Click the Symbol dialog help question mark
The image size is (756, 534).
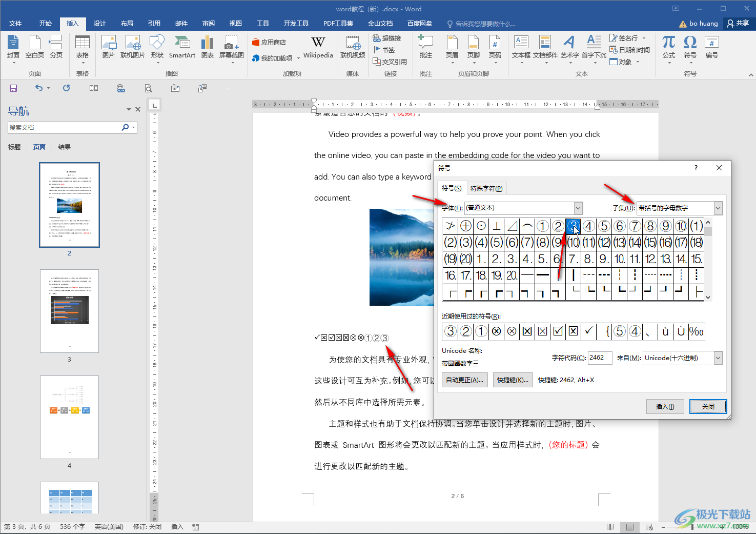click(x=696, y=168)
